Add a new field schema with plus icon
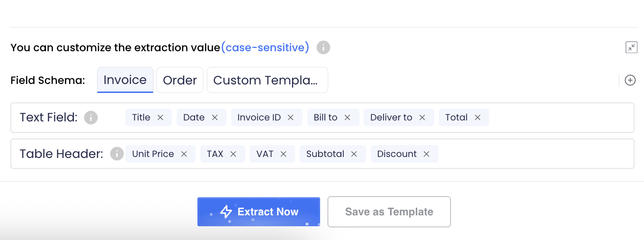The width and height of the screenshot is (644, 240). click(x=630, y=80)
